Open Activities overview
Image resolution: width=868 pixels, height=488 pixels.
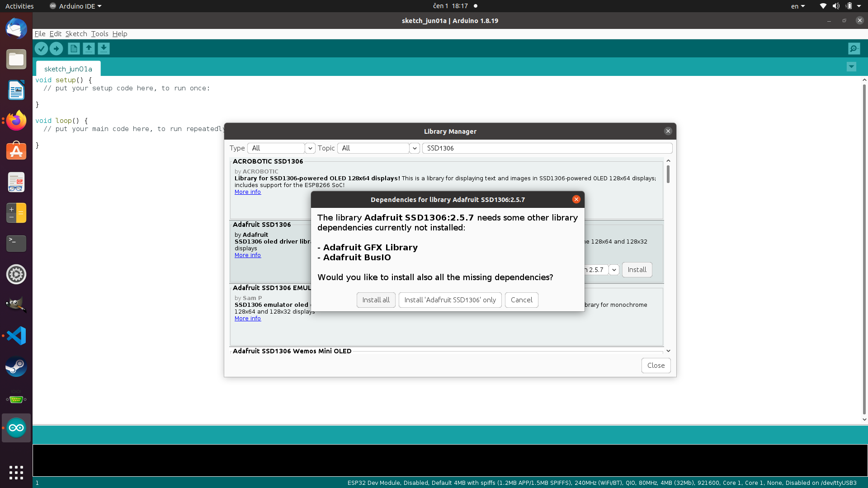[19, 6]
